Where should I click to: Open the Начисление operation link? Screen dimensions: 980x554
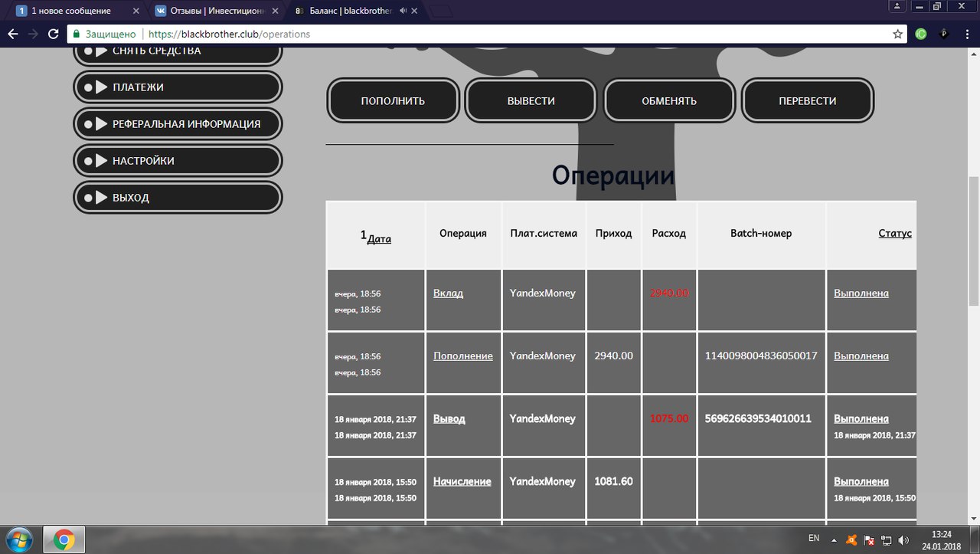(462, 481)
